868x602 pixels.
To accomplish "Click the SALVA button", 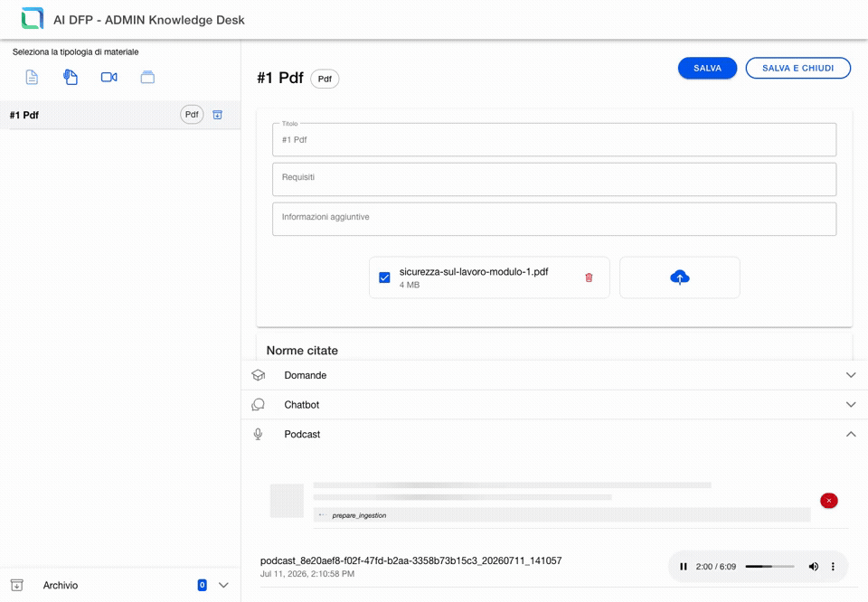I will [707, 68].
